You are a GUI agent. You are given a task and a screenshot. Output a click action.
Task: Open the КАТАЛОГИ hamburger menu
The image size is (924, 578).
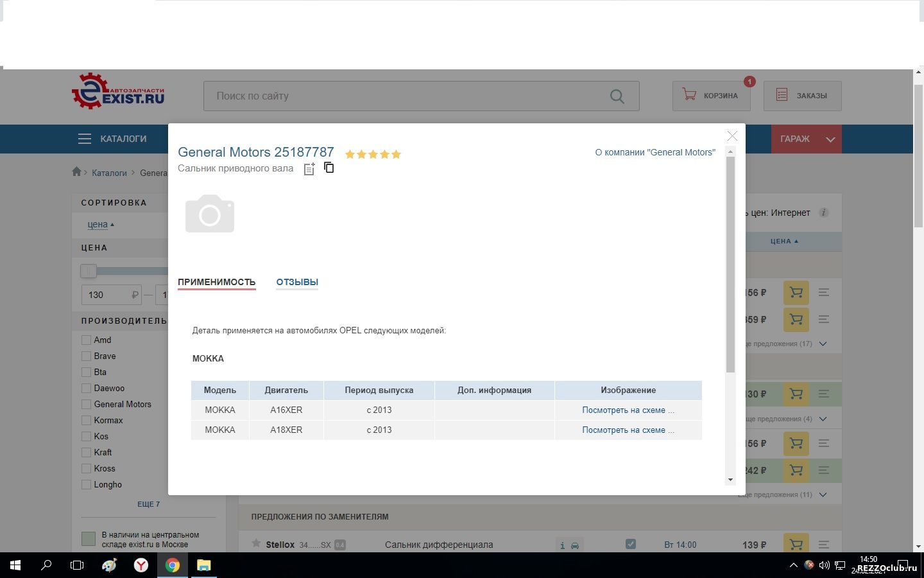coord(112,139)
